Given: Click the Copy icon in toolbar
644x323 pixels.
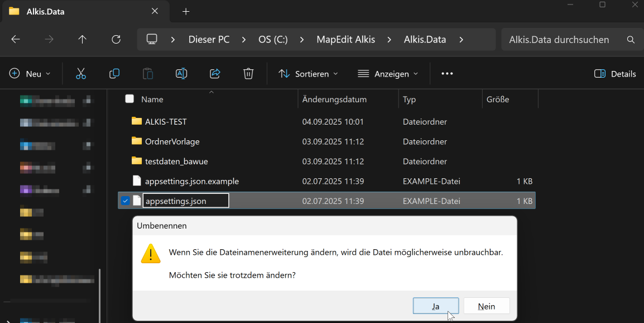Looking at the screenshot, I should pos(114,74).
